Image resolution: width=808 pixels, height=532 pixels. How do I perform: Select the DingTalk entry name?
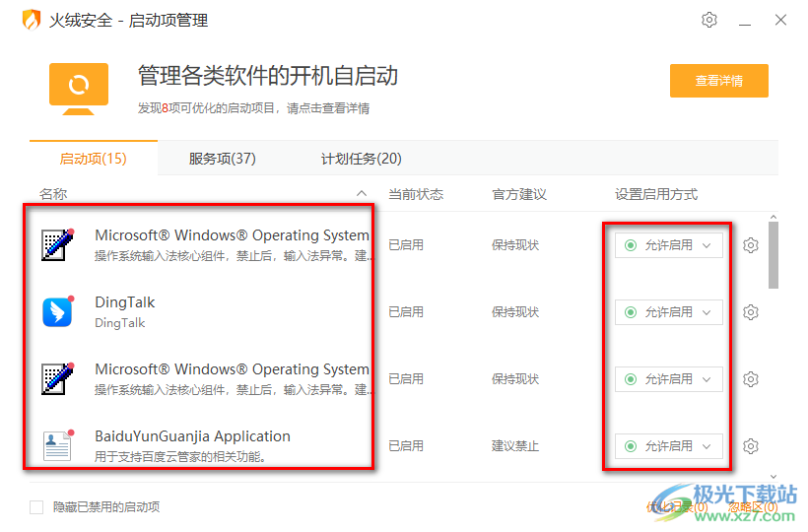[x=125, y=302]
